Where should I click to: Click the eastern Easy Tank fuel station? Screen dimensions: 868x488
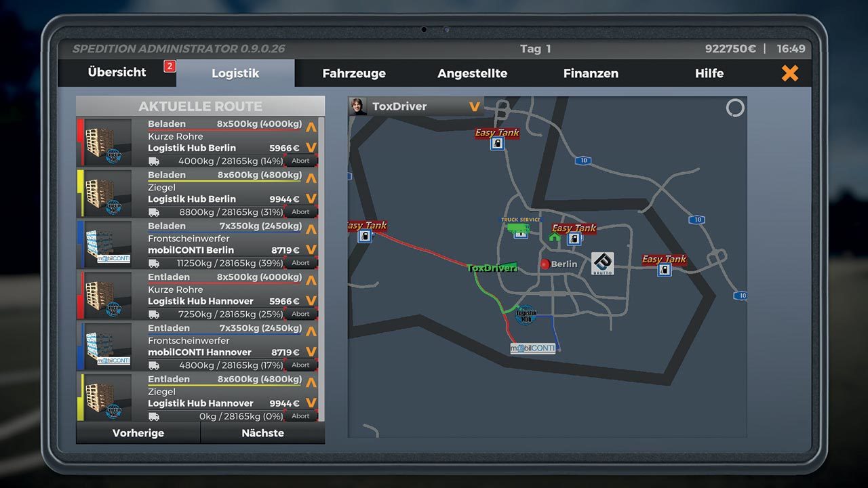click(665, 270)
